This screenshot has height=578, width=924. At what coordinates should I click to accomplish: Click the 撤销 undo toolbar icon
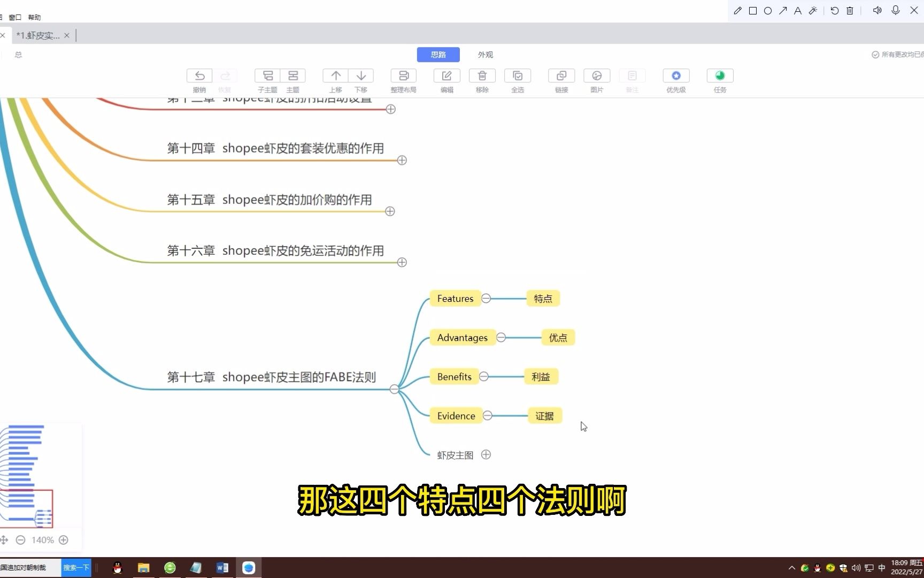pyautogui.click(x=199, y=75)
